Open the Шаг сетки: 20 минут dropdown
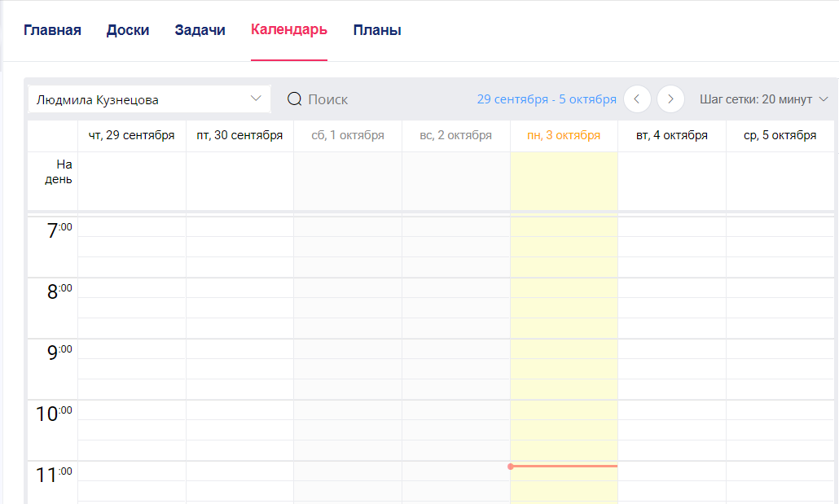 (763, 99)
